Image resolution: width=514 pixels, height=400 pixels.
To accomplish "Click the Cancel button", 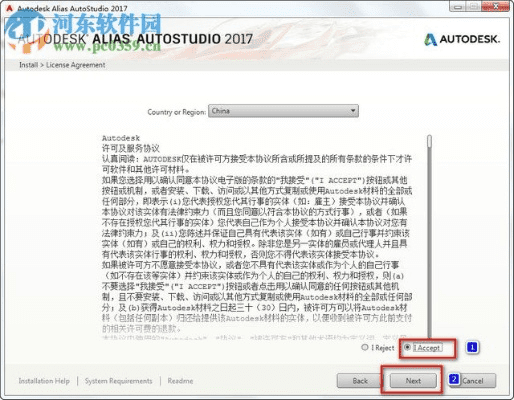I will tap(472, 381).
